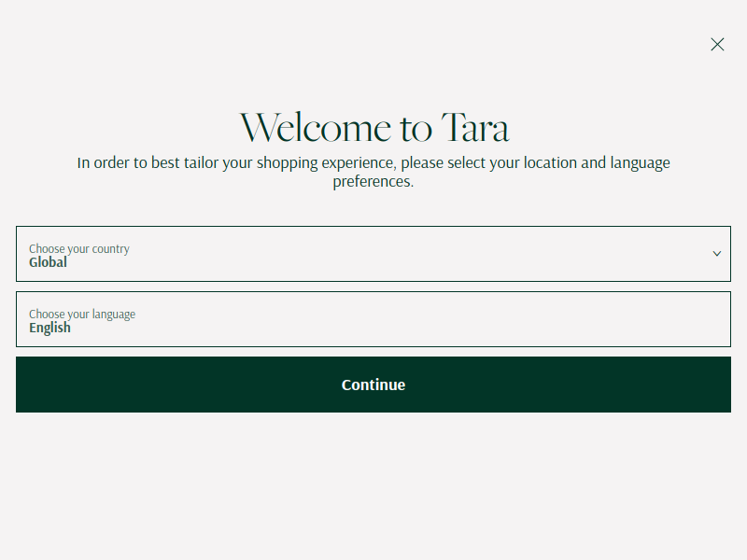Select the English language value
The width and height of the screenshot is (747, 560).
tap(49, 328)
